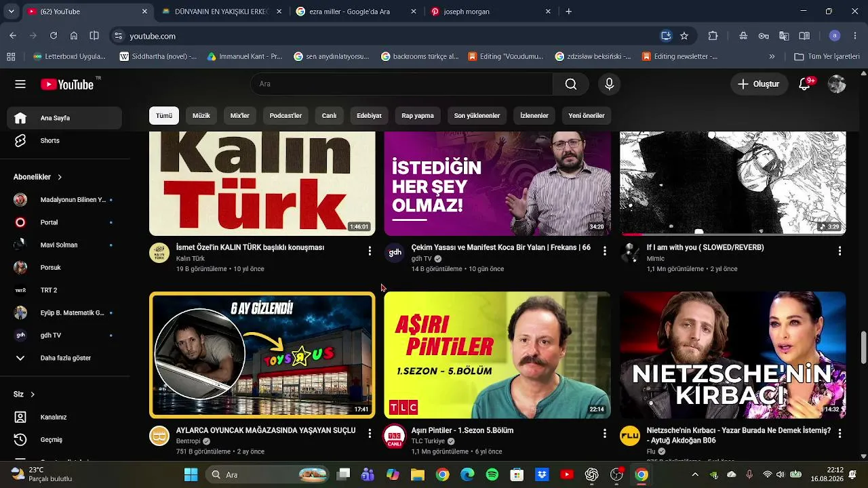Select the Müzik filter chip
This screenshot has width=868, height=488.
point(201,116)
